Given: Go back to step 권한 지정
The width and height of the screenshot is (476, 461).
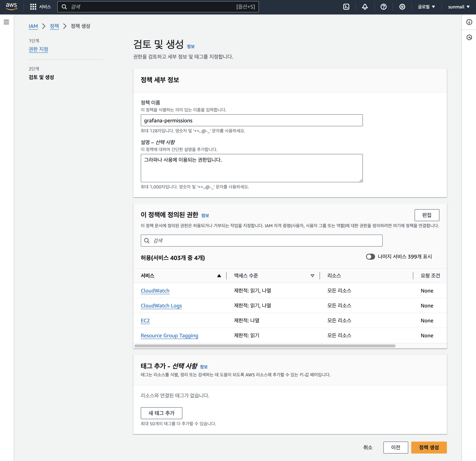Looking at the screenshot, I should (x=38, y=49).
